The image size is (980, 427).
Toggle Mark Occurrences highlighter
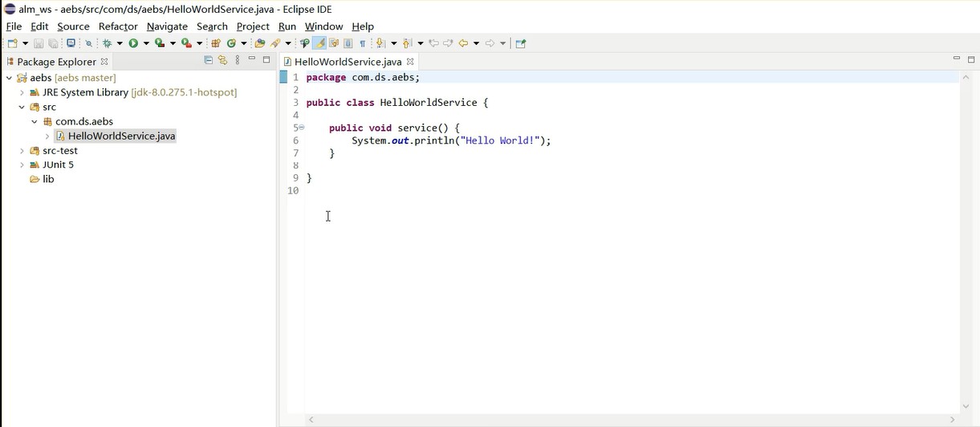[x=320, y=43]
